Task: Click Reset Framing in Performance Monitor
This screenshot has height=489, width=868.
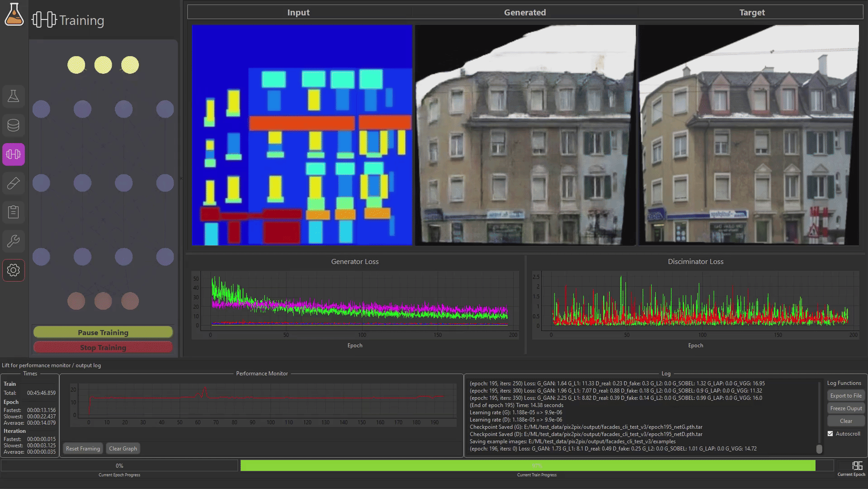Action: point(83,448)
